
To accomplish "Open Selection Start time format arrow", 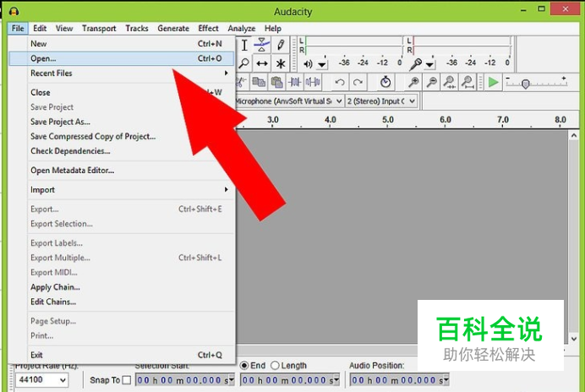I will click(232, 380).
